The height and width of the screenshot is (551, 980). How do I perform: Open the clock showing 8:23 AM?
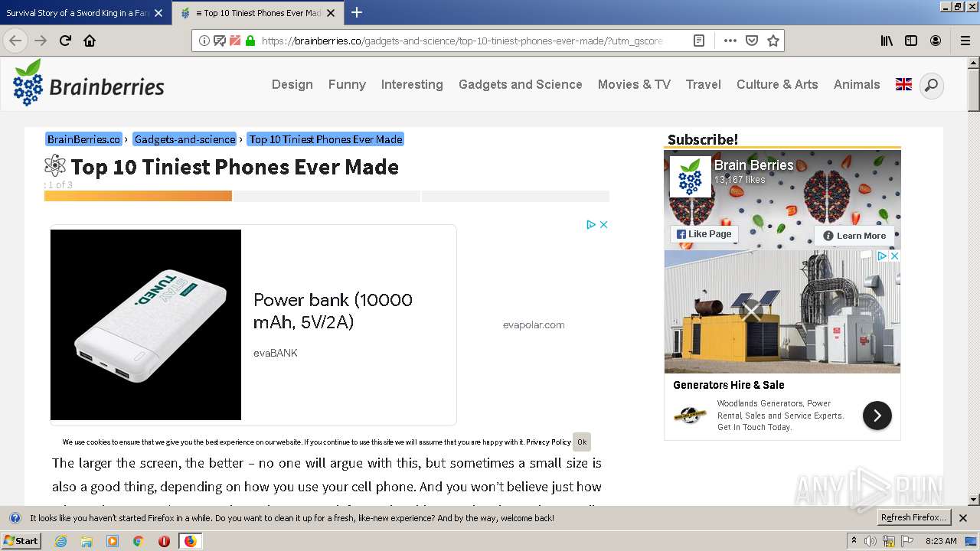tap(941, 541)
